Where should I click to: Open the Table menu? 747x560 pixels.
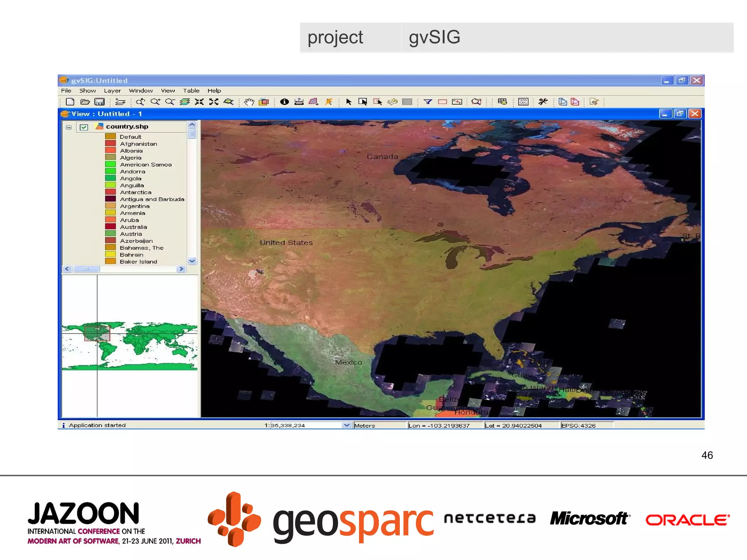tap(191, 90)
